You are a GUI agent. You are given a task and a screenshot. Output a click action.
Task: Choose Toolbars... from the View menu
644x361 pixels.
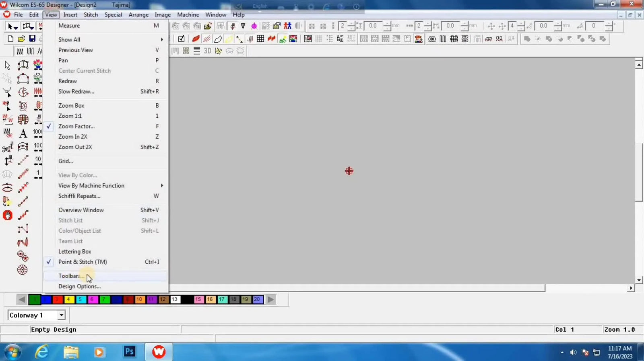tap(105, 276)
